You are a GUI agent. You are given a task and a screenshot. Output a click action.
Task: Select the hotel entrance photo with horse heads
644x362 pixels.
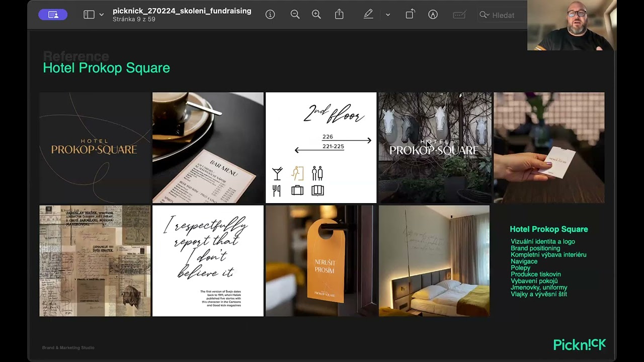(435, 147)
